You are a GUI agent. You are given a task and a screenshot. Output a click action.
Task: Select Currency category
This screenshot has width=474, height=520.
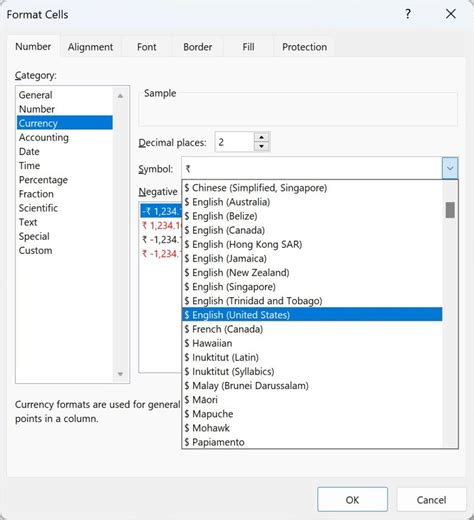coord(65,123)
